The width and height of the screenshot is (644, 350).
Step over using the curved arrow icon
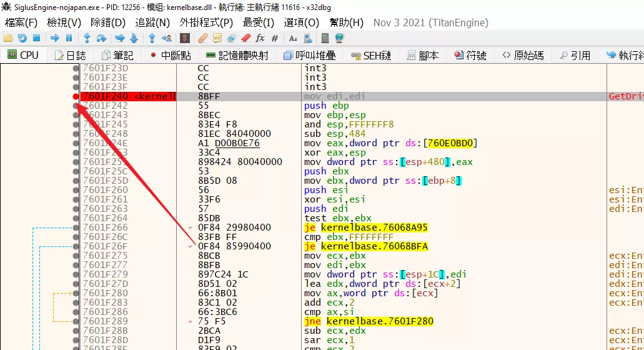click(x=101, y=39)
